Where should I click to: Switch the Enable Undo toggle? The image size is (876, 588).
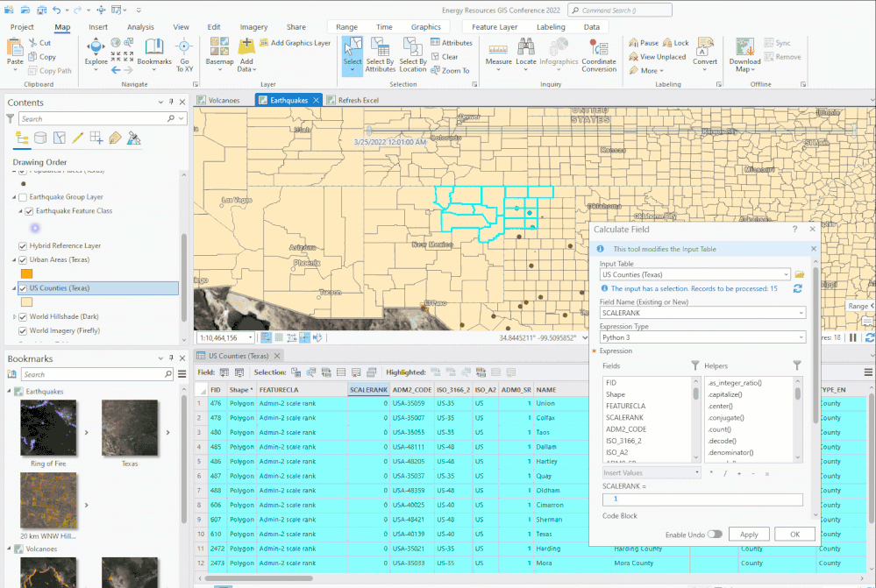point(715,534)
